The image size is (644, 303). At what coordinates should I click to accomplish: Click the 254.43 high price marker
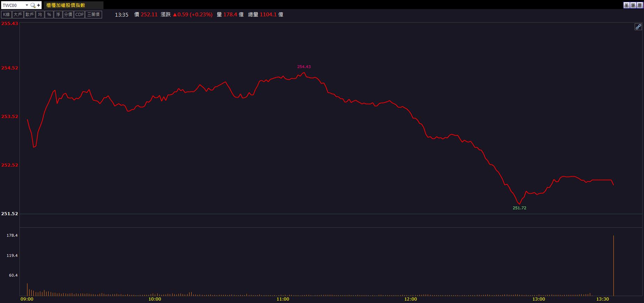(x=304, y=67)
